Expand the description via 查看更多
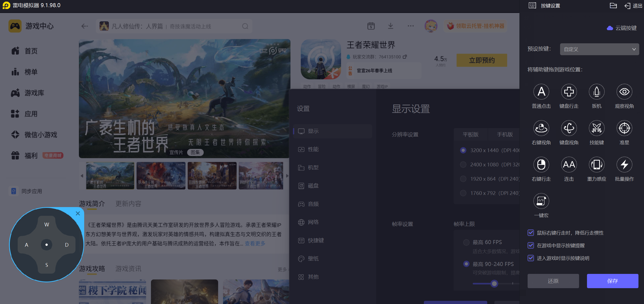This screenshot has width=644, height=304. pos(255,244)
